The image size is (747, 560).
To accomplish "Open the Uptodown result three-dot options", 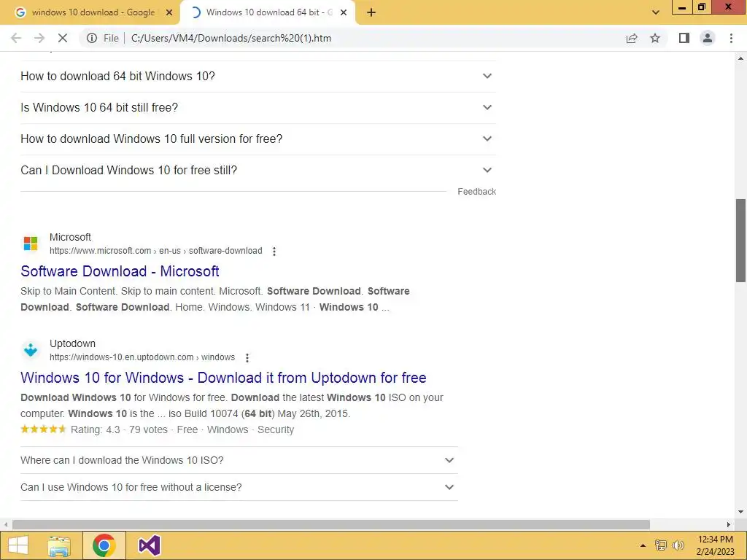I will coord(247,357).
